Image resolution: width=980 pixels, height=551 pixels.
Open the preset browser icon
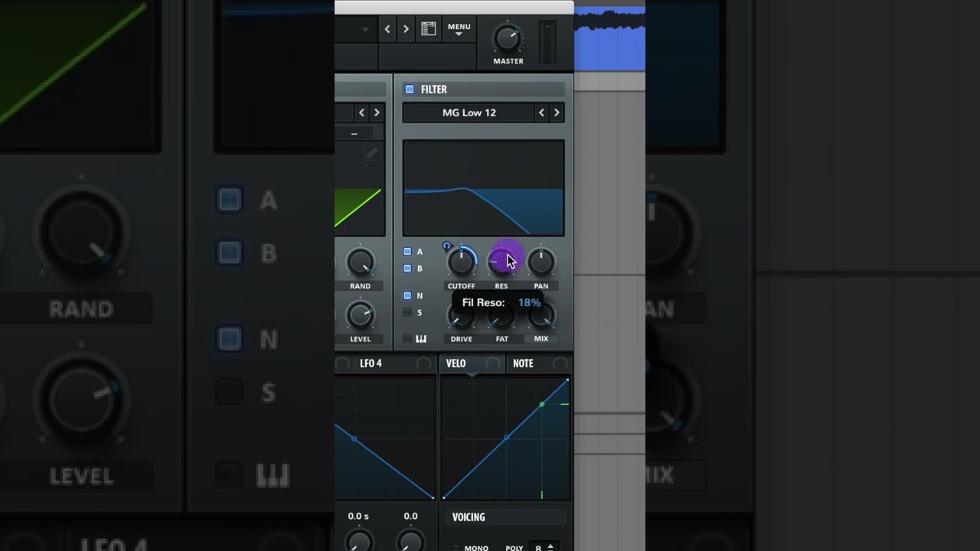tap(429, 29)
